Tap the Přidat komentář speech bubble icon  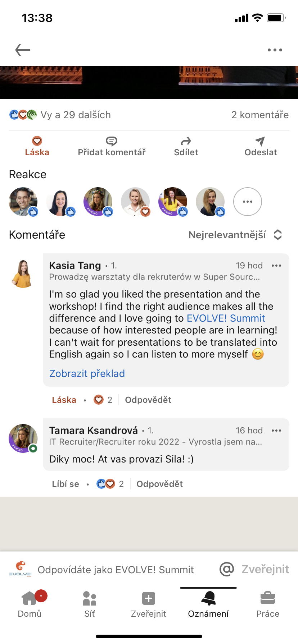112,141
